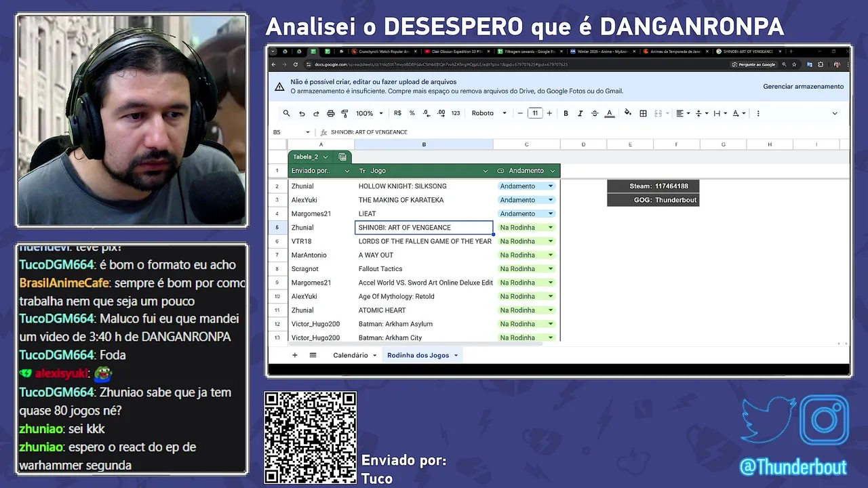868x488 pixels.
Task: Toggle italic formatting
Action: [580, 113]
